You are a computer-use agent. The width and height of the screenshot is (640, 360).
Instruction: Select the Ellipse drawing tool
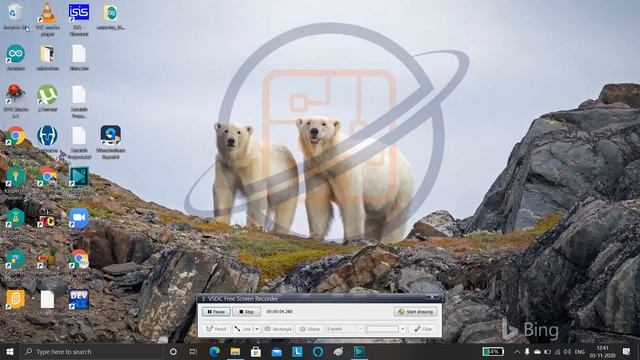(x=309, y=329)
